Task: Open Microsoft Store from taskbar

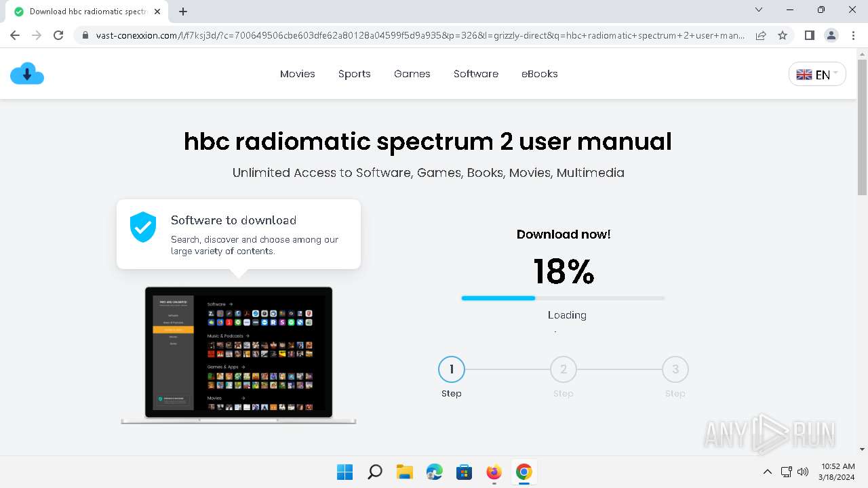Action: pyautogui.click(x=465, y=472)
